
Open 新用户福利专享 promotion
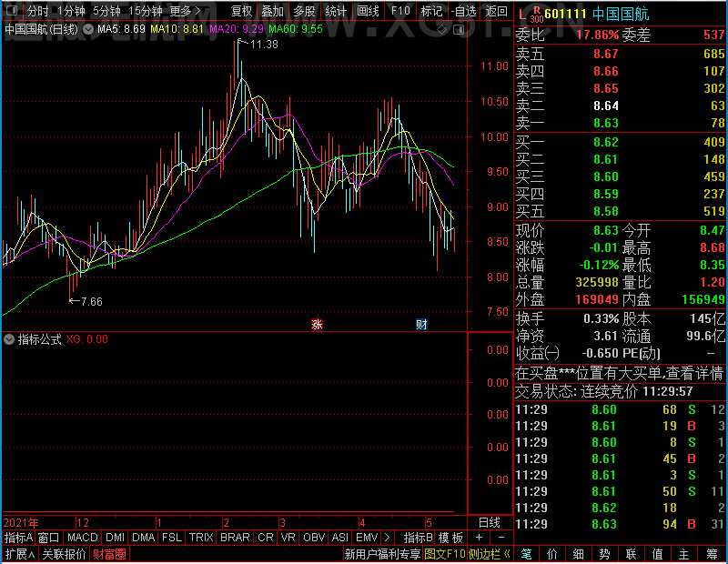coord(382,554)
